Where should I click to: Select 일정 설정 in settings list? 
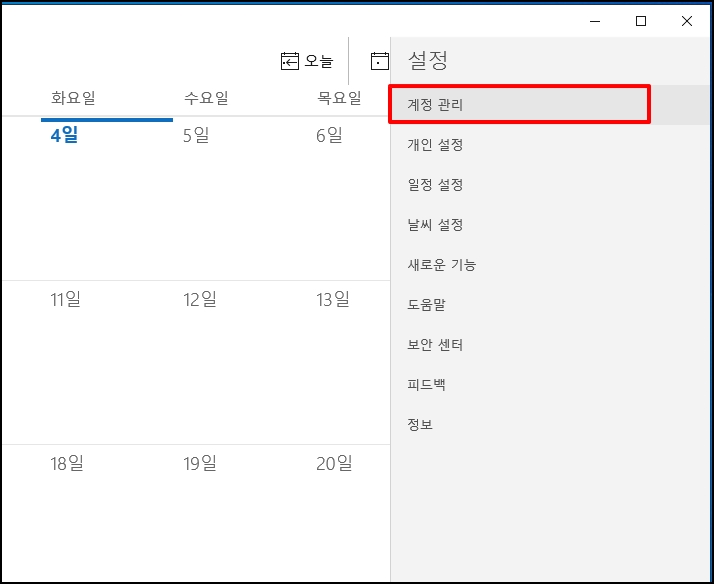[552, 185]
